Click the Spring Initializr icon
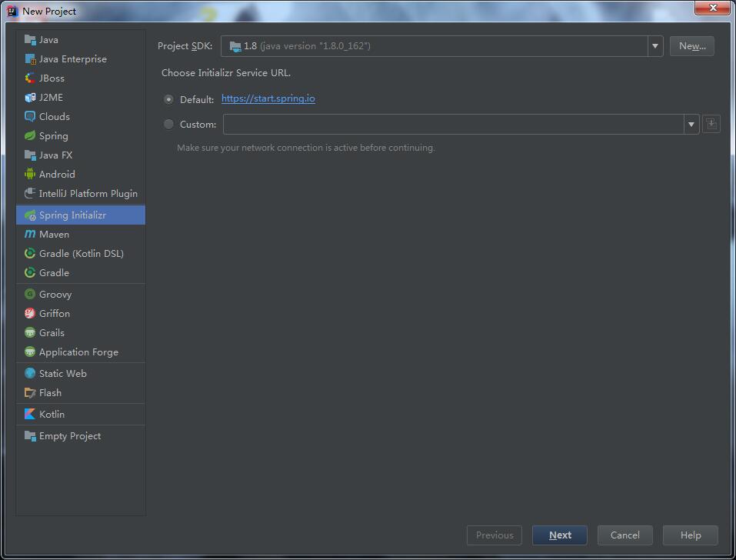736x560 pixels. [x=30, y=215]
